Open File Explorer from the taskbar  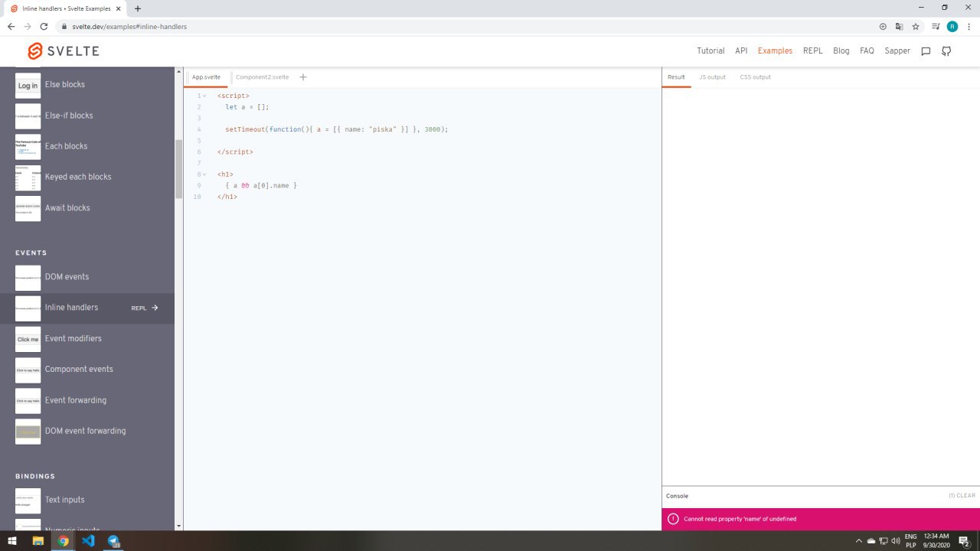[x=38, y=541]
